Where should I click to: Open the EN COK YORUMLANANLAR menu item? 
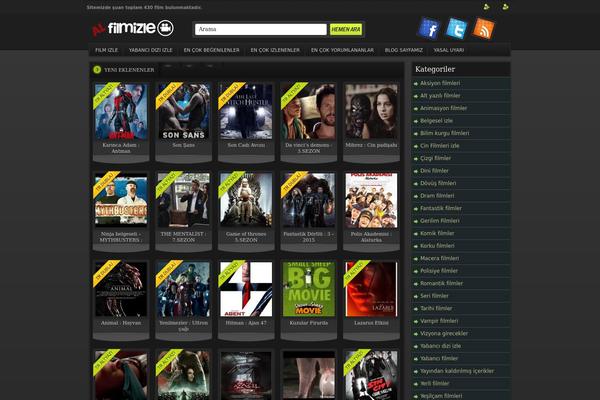pyautogui.click(x=342, y=50)
